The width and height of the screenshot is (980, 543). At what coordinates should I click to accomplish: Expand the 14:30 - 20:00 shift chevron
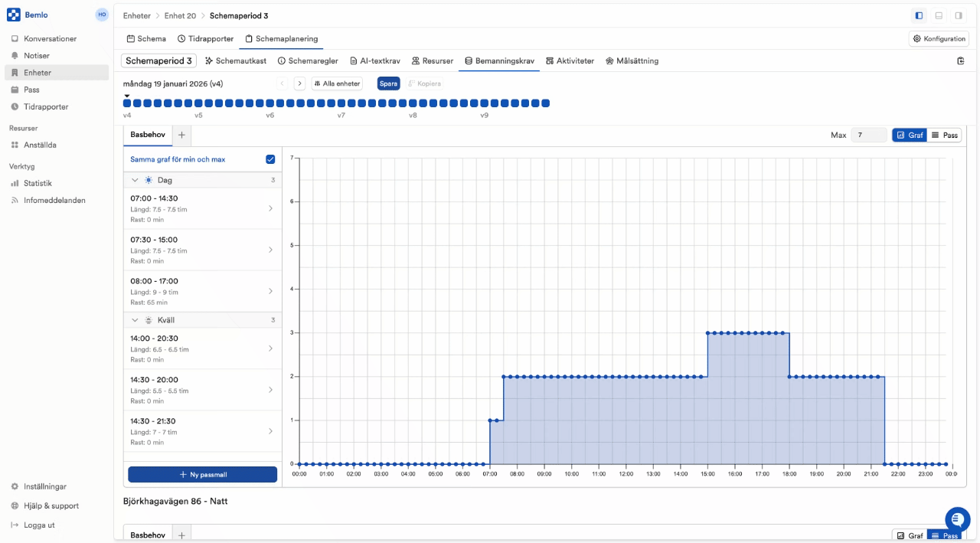point(270,390)
